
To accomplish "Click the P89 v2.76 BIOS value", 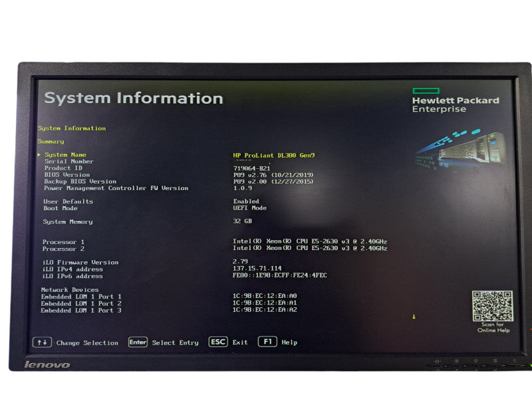I will (273, 175).
